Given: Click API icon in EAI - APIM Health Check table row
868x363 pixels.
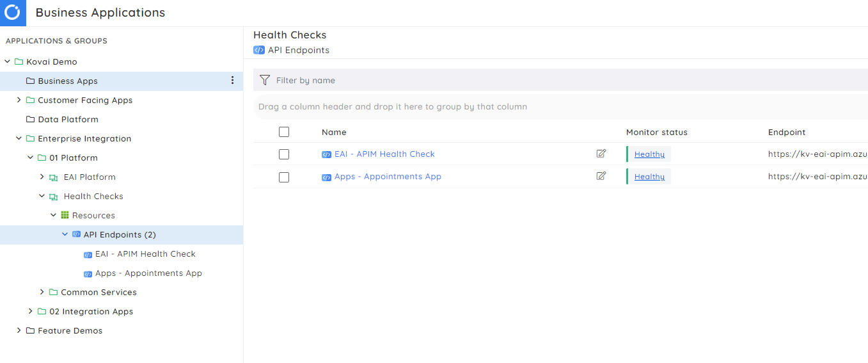Looking at the screenshot, I should point(326,154).
